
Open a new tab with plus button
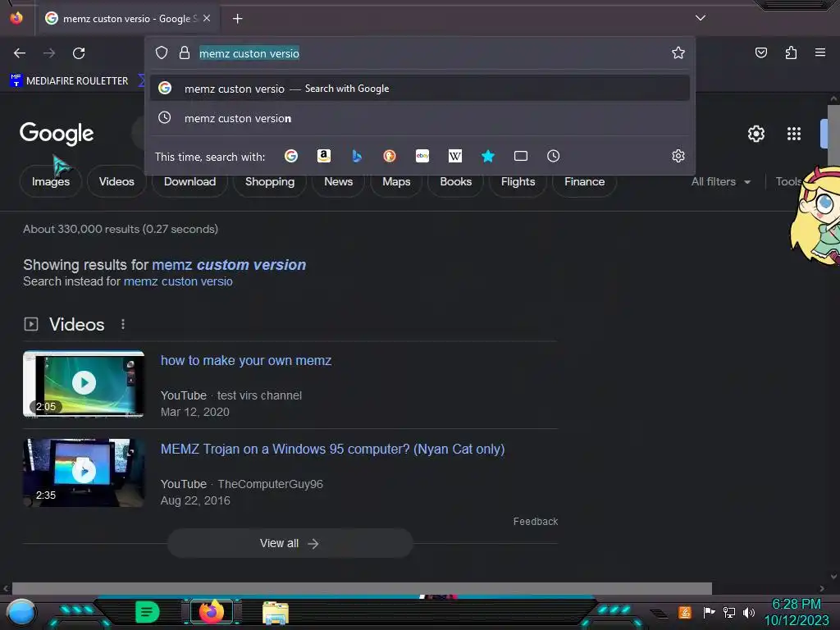coord(237,19)
